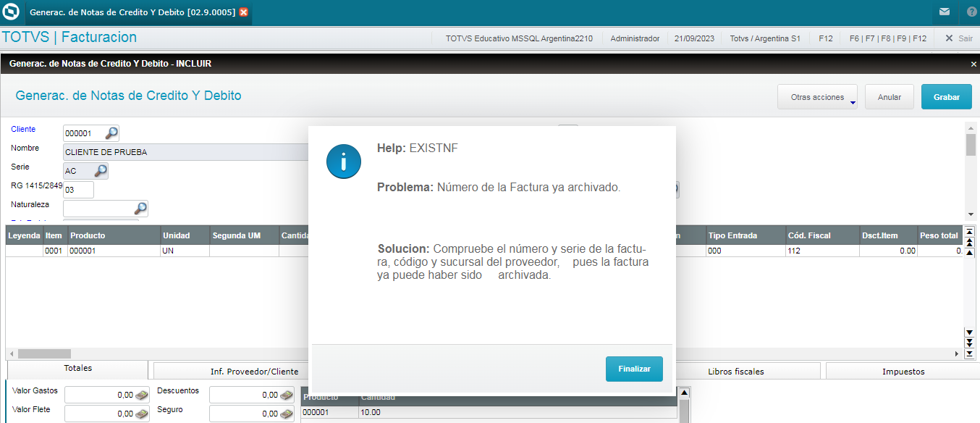Click the Nombre field CLIENTE DE PRUEBA

pos(187,152)
